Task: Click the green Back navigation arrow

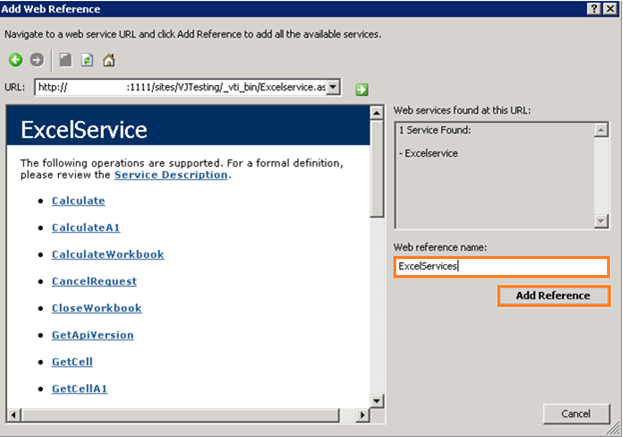Action: (16, 61)
